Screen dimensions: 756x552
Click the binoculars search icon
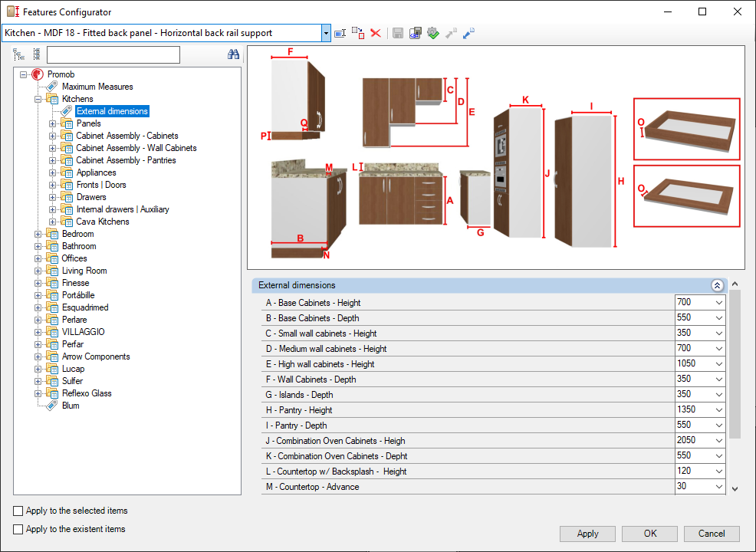233,54
